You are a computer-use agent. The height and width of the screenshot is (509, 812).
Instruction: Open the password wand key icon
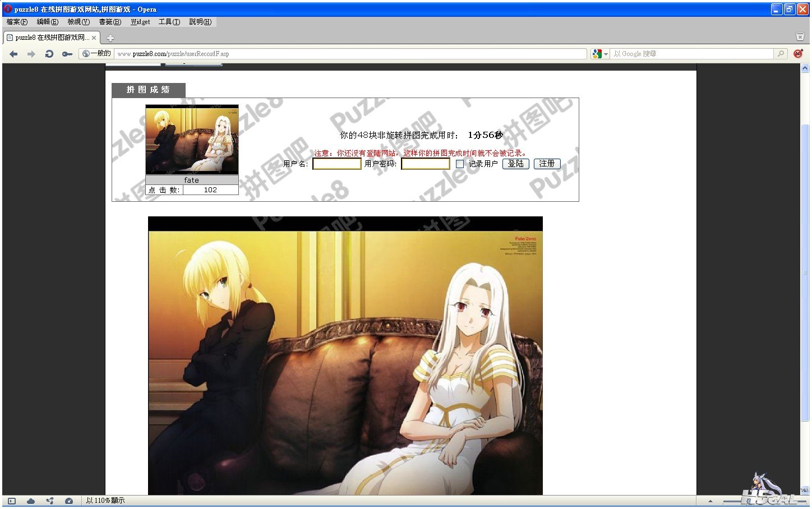[x=67, y=54]
